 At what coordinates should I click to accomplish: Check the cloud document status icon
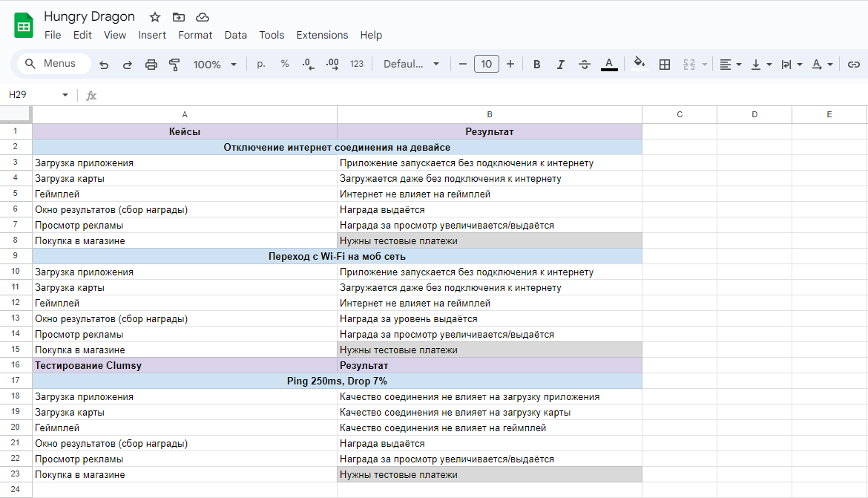202,17
